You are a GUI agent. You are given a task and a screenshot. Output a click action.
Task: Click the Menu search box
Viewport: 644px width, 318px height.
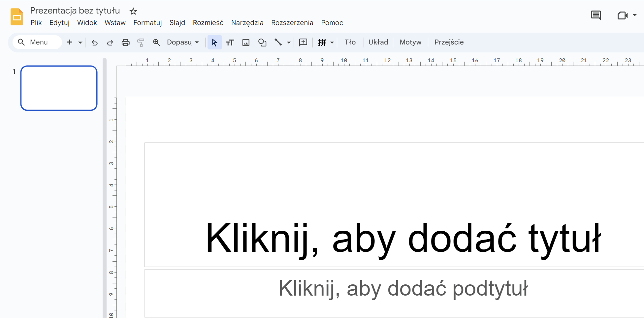37,42
